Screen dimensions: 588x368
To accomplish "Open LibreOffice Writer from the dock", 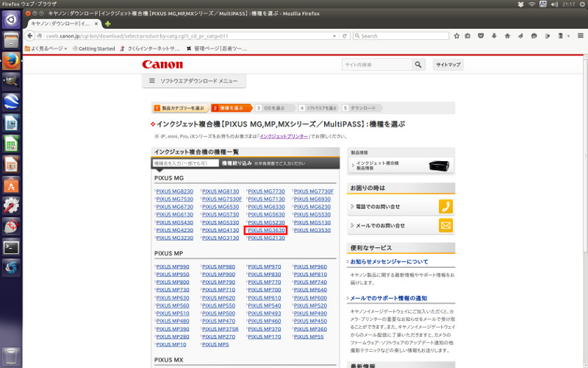I will point(11,123).
